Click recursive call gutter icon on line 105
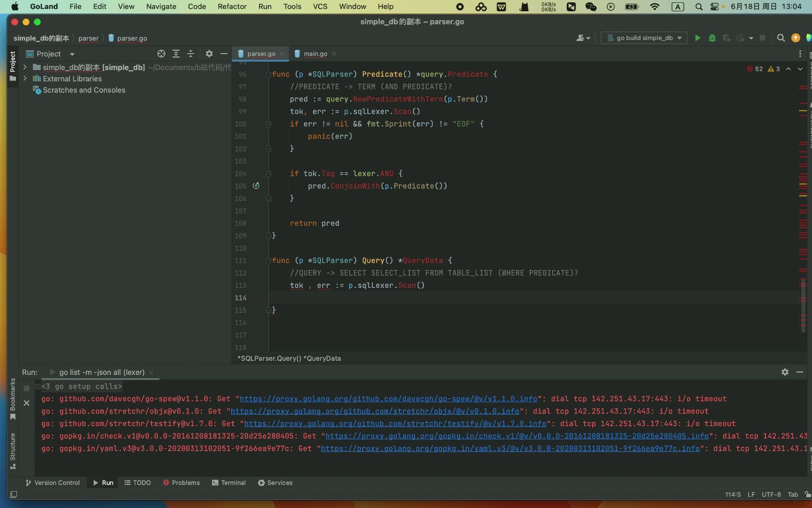The height and width of the screenshot is (508, 812). [x=256, y=186]
